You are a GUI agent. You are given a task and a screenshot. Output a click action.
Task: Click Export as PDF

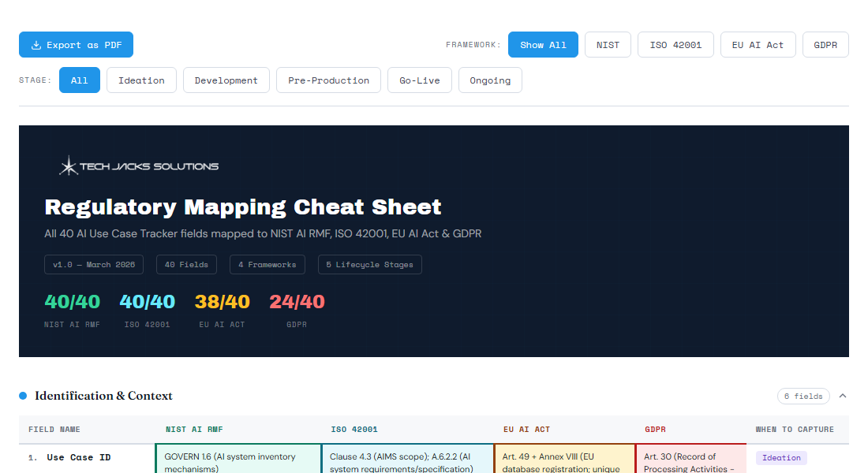click(x=76, y=44)
